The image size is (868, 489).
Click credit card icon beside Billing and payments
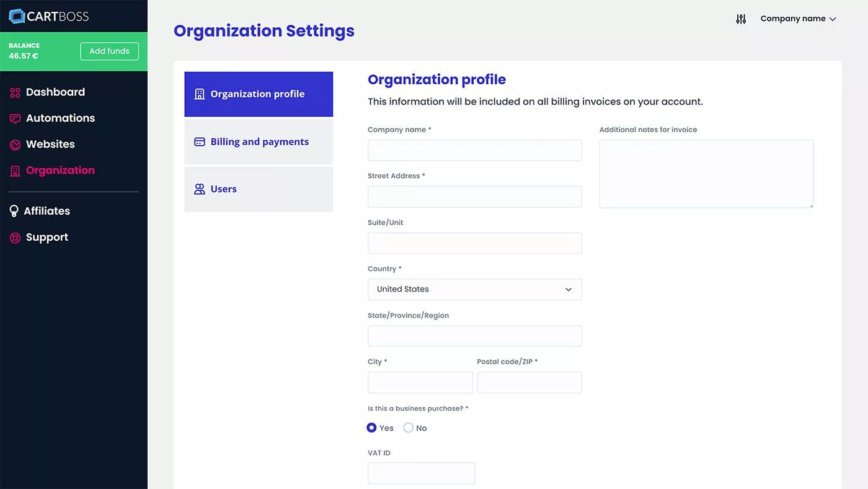pos(200,142)
